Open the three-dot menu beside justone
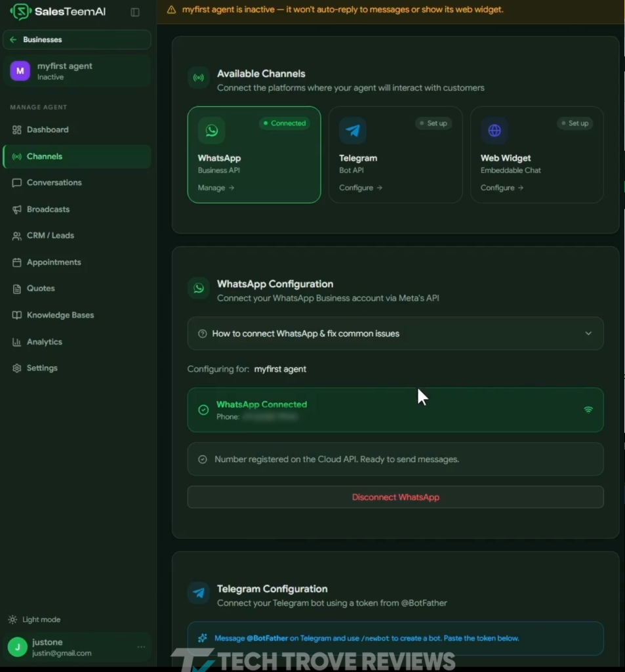625x672 pixels. 141,646
